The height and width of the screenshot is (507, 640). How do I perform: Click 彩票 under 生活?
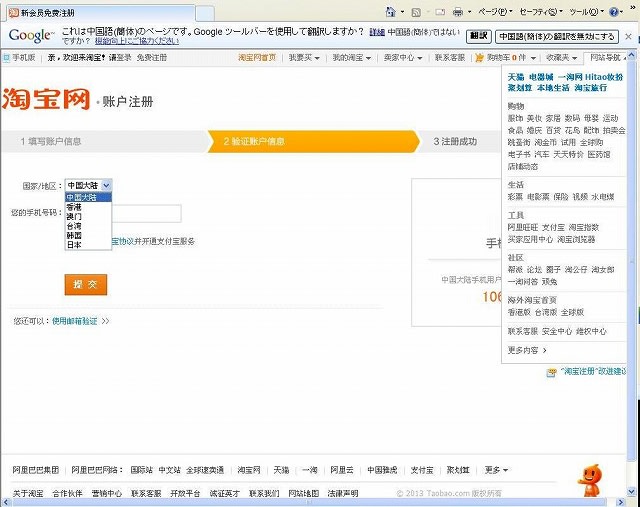click(x=515, y=197)
